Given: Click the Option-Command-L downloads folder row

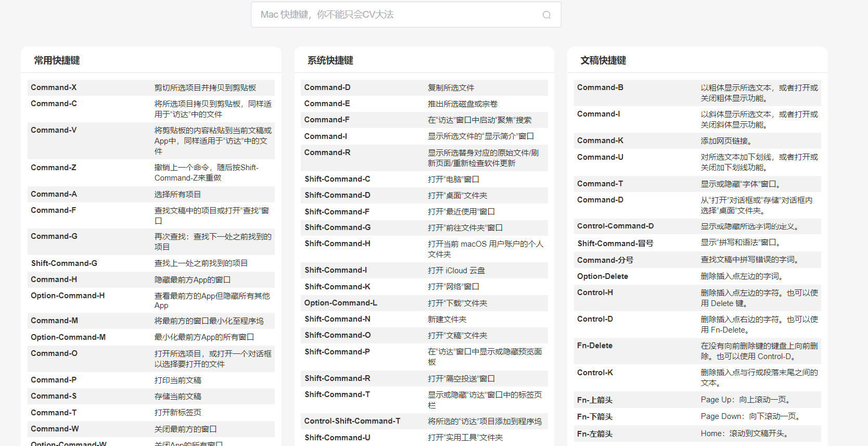Looking at the screenshot, I should coord(424,303).
